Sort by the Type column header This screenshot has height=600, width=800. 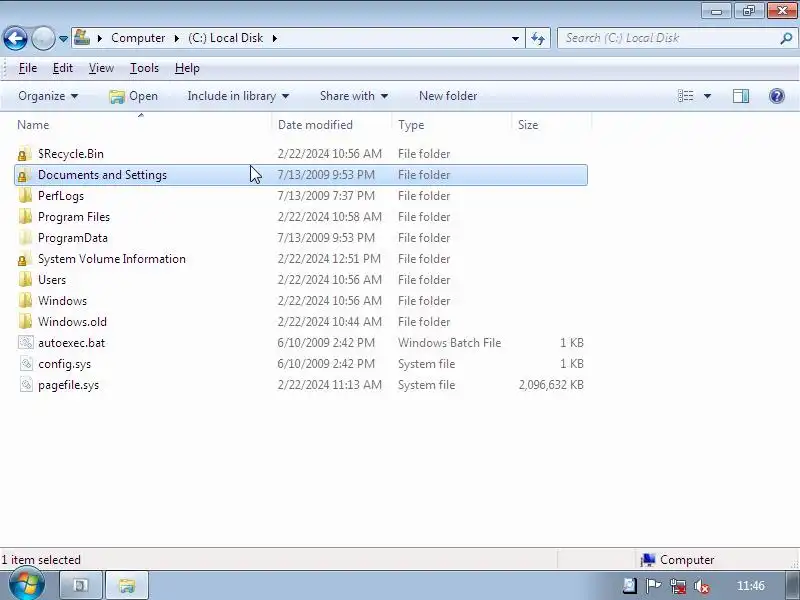point(411,125)
